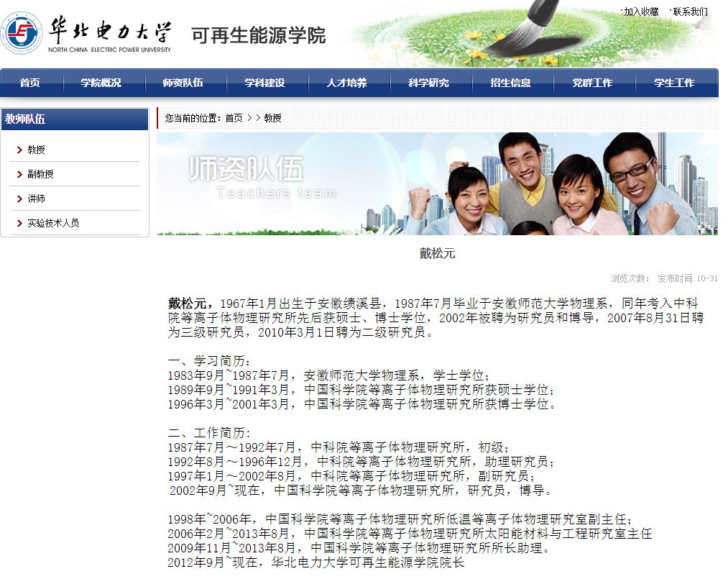
Task: Open the 首页 navigation menu item
Action: click(30, 83)
